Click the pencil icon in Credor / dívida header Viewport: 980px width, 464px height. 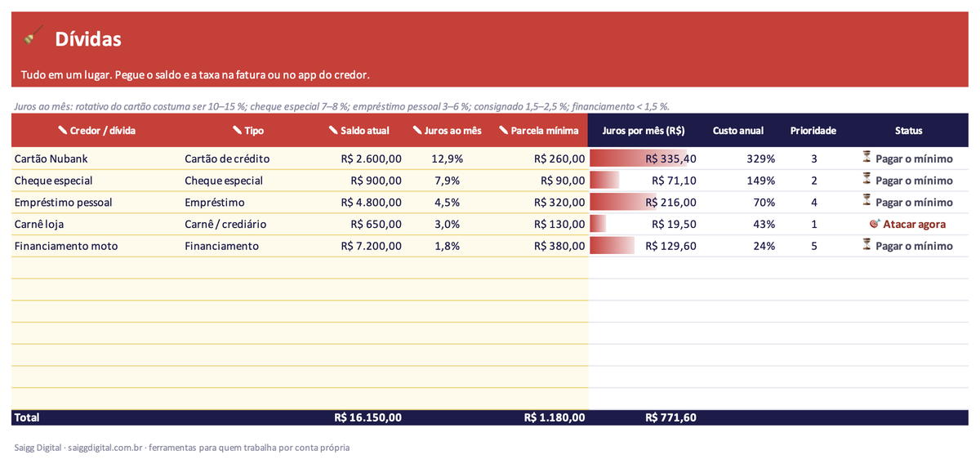click(63, 130)
